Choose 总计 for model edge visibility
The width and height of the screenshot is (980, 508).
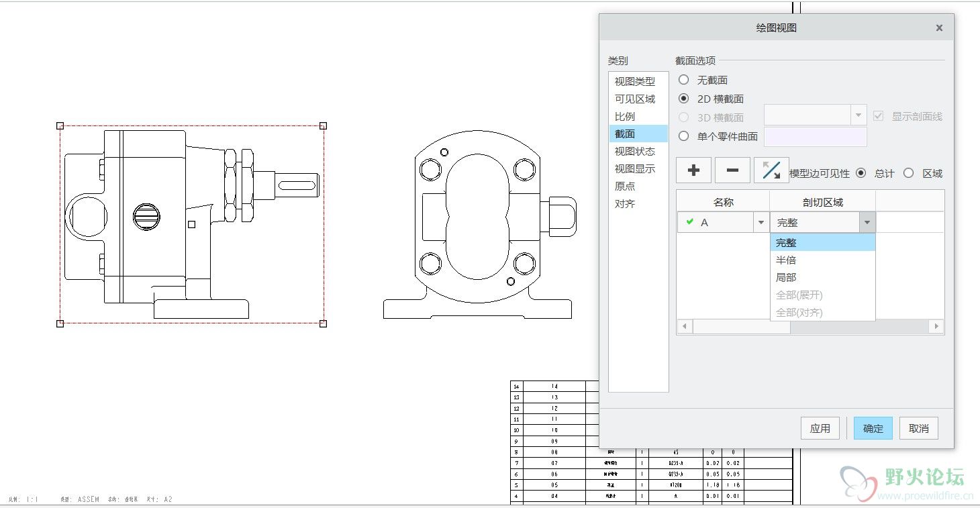pyautogui.click(x=862, y=173)
